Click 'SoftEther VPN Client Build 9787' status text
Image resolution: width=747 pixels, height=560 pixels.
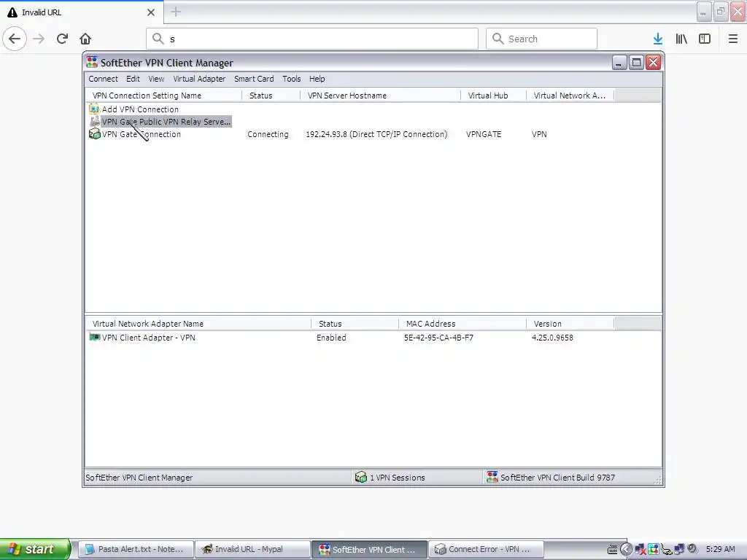click(557, 478)
